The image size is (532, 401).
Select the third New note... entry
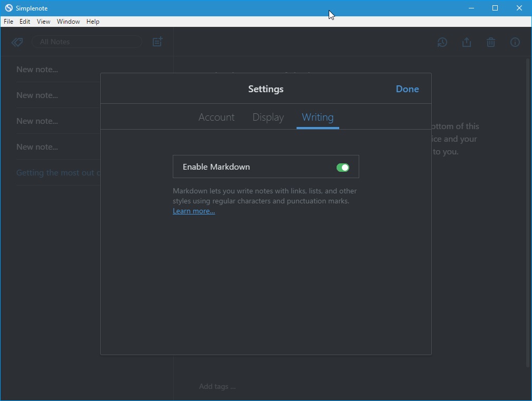58,121
